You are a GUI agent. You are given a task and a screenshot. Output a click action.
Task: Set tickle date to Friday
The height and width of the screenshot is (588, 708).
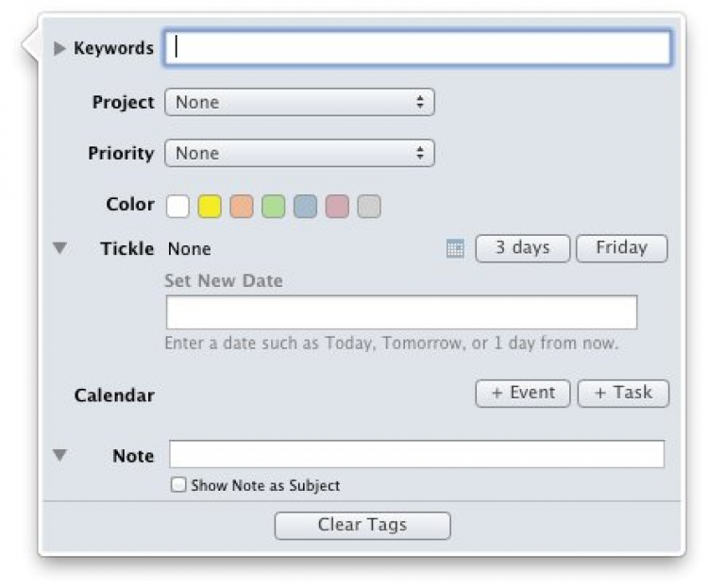621,248
